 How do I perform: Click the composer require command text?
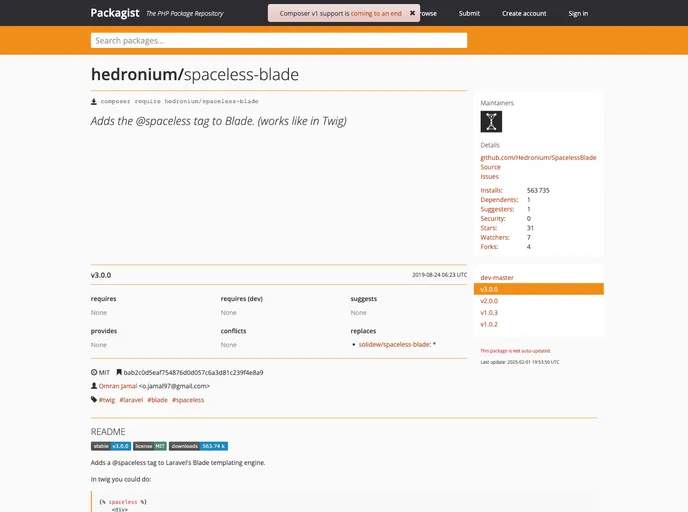pyautogui.click(x=179, y=101)
